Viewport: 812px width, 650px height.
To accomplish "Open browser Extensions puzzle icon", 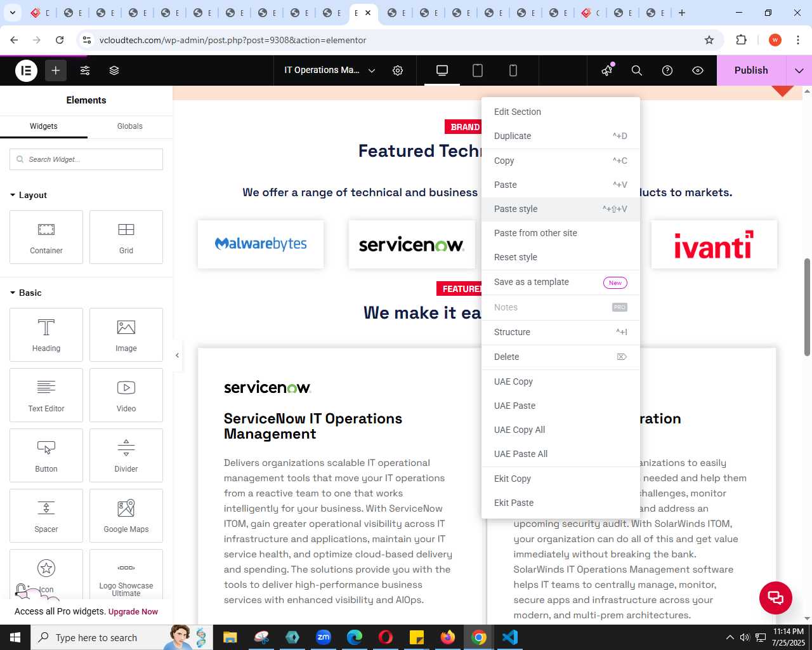I will [742, 40].
